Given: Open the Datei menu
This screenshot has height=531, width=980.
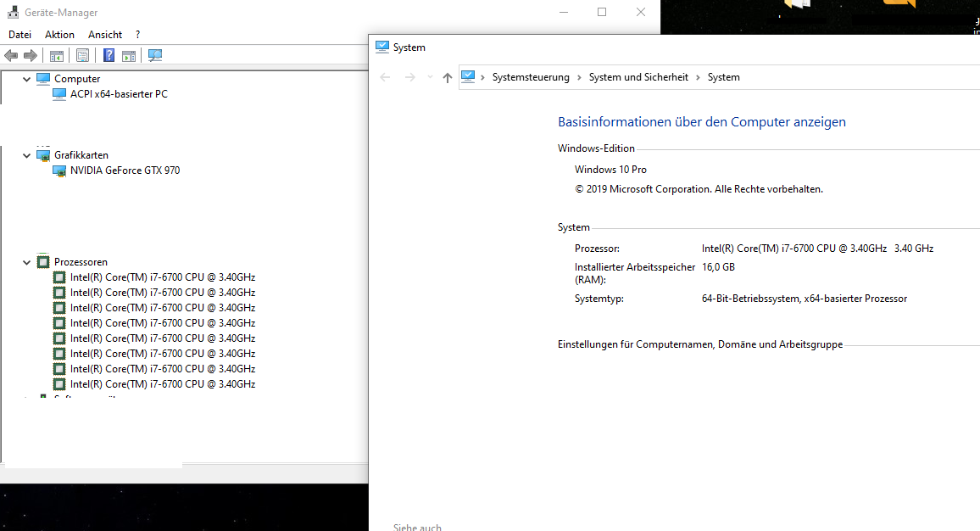Looking at the screenshot, I should [19, 35].
